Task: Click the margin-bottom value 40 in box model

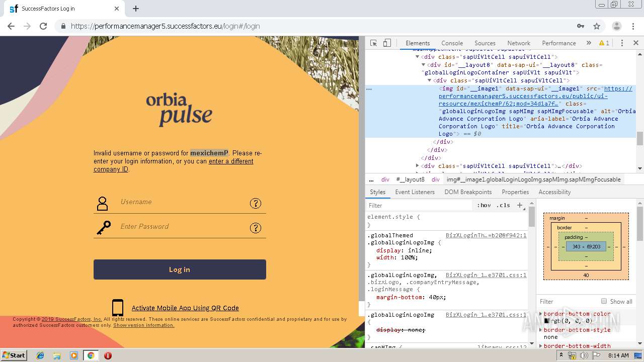Action: (586, 275)
